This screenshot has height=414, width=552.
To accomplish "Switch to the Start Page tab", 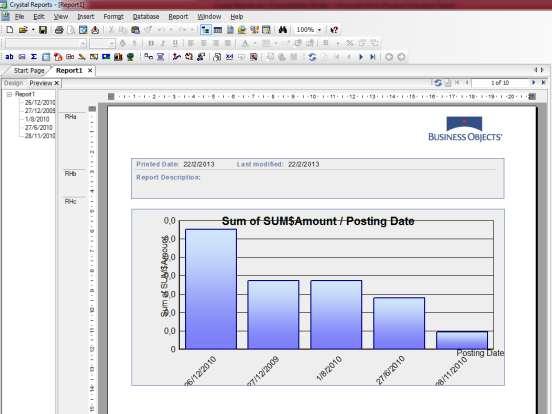I will pyautogui.click(x=29, y=70).
